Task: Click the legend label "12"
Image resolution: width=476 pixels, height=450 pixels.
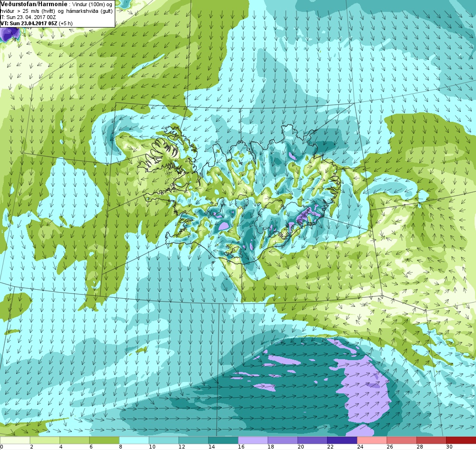Action: pos(182,447)
